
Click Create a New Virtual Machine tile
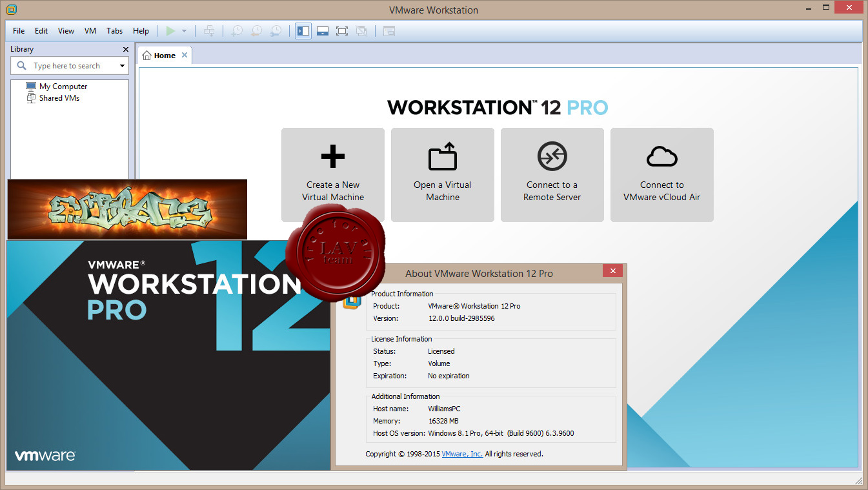coord(333,175)
